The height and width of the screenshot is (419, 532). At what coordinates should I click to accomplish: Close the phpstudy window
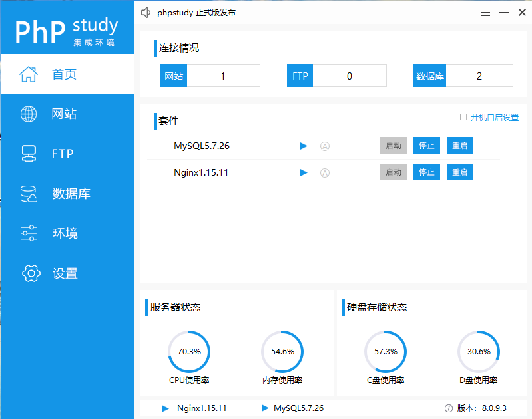[522, 13]
